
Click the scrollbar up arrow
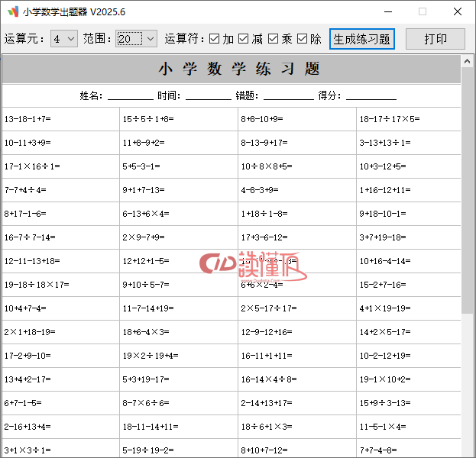467,62
